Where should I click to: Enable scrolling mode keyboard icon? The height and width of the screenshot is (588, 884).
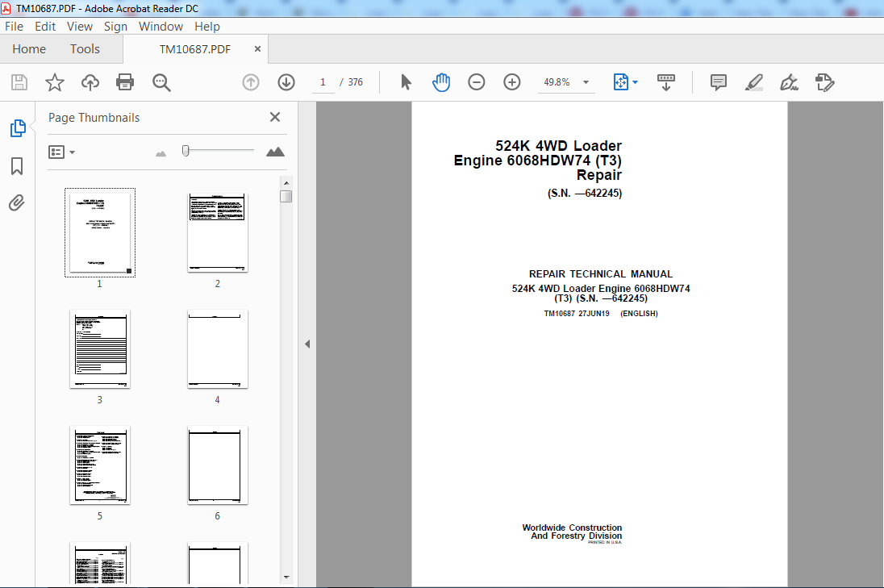coord(665,82)
